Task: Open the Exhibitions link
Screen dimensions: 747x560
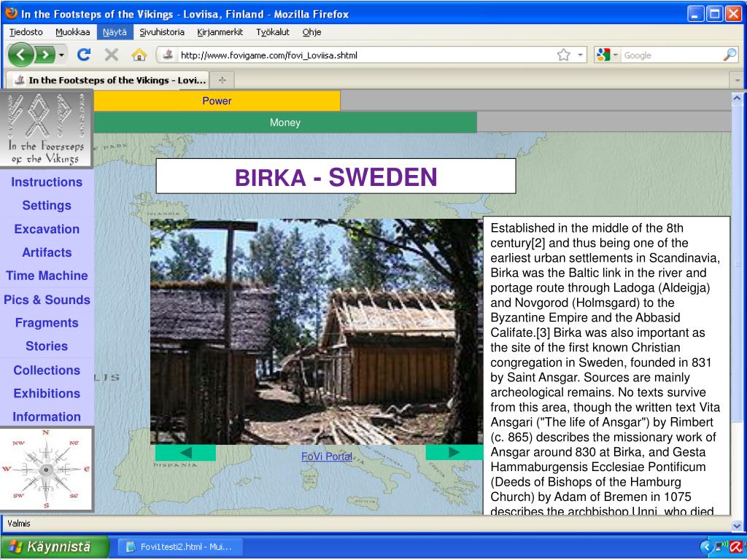Action: [47, 393]
